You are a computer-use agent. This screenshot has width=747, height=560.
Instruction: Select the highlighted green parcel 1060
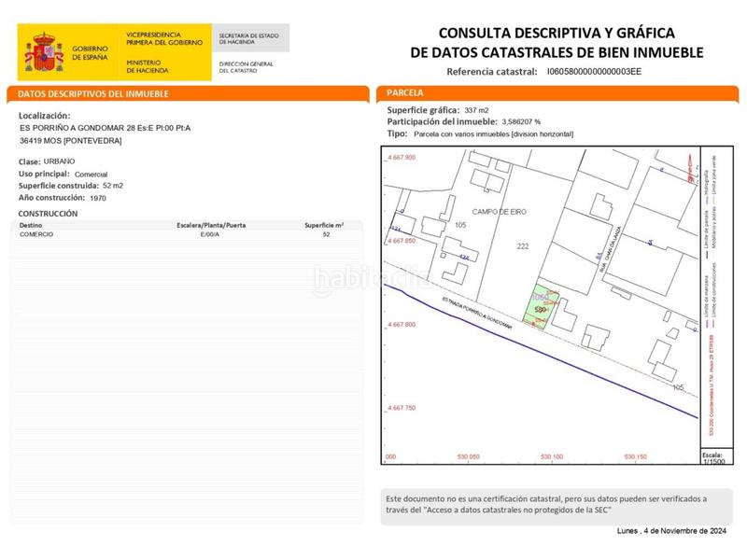coord(542,297)
